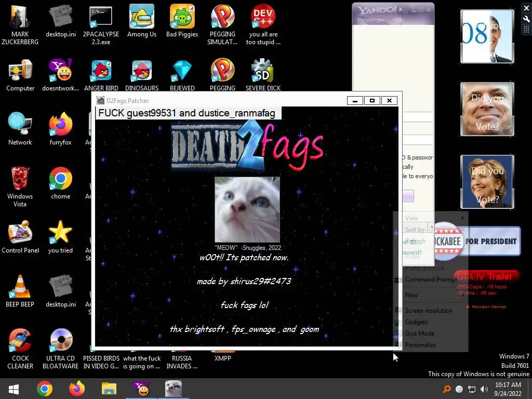
Task: Open the MARK ZUCKERBERG desktop icon
Action: point(20,24)
